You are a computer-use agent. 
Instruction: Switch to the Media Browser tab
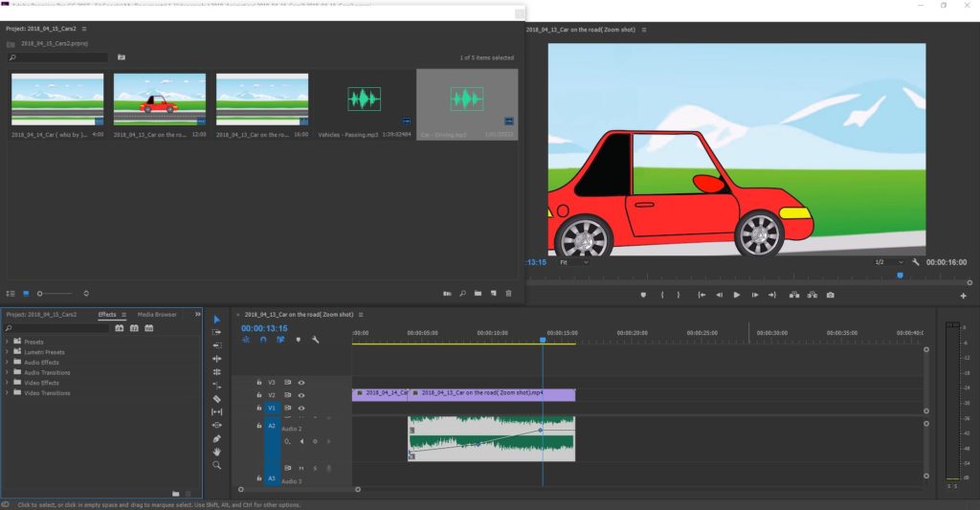[156, 314]
